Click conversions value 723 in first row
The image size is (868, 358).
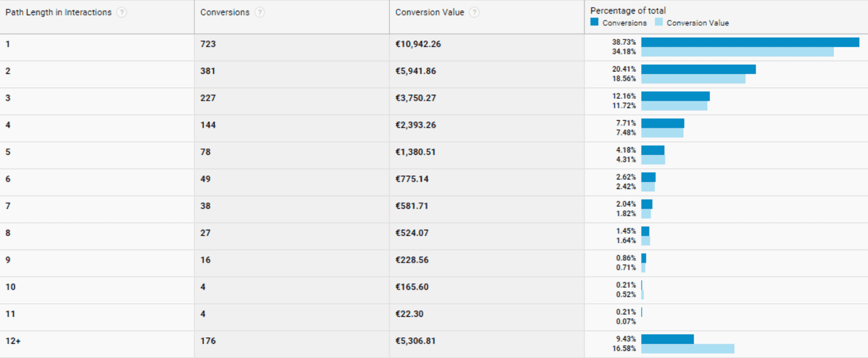tap(208, 44)
